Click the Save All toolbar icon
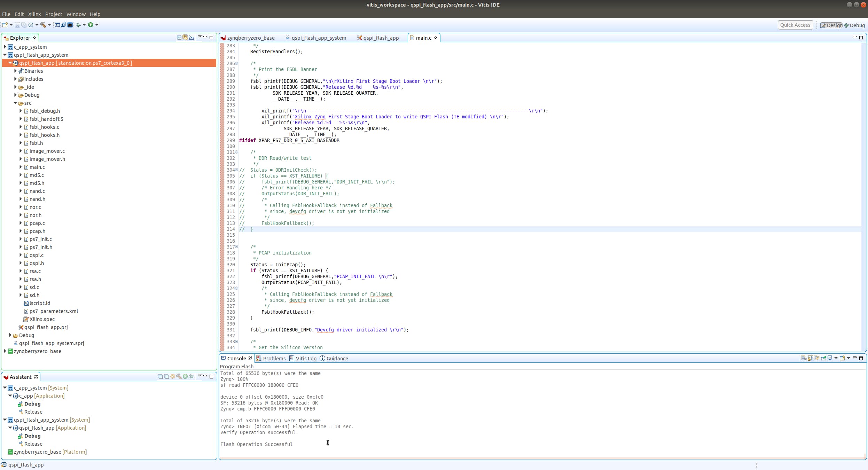 click(x=24, y=25)
